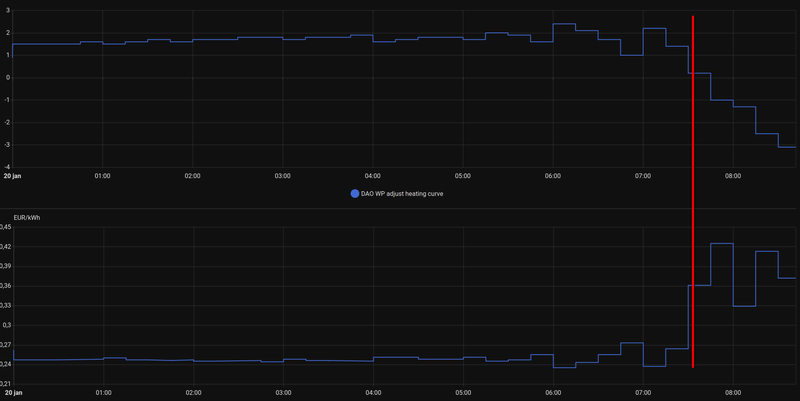Viewport: 800px width, 401px height.
Task: Select 01:00 on the heating curve chart axis
Action: [x=103, y=176]
